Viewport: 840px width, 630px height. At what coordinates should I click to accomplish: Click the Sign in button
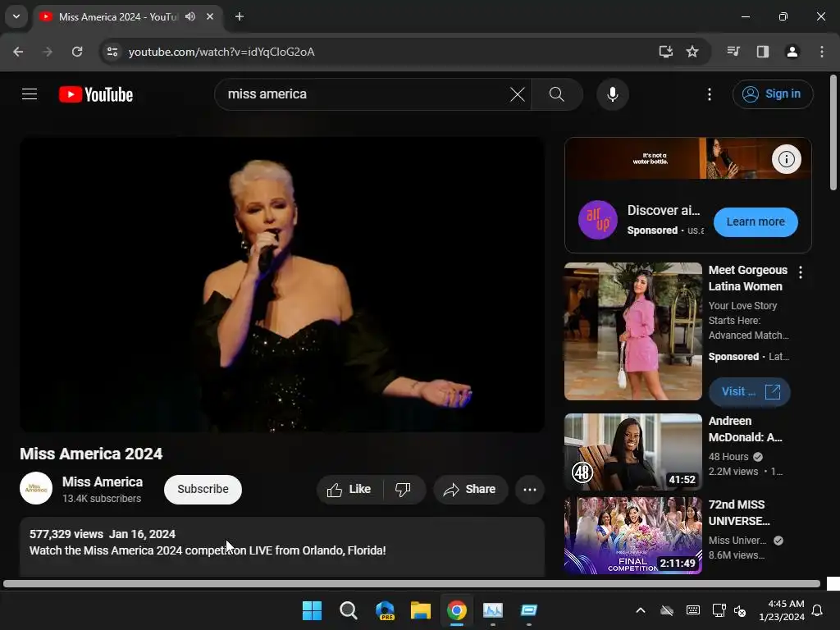tap(773, 94)
